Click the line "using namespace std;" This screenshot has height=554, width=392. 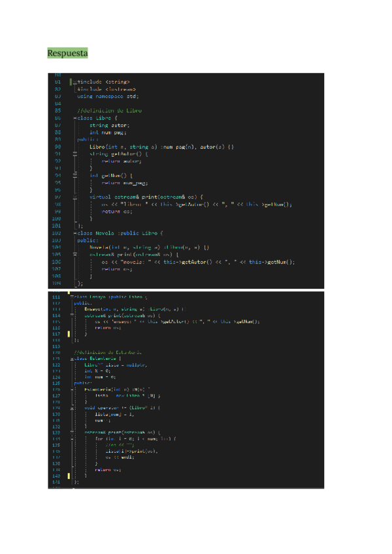108,96
